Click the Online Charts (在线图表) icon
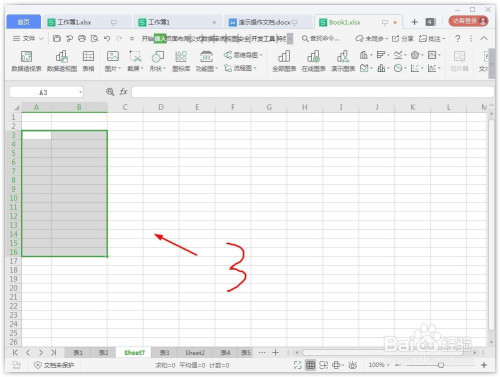500x377 pixels. pos(313,61)
